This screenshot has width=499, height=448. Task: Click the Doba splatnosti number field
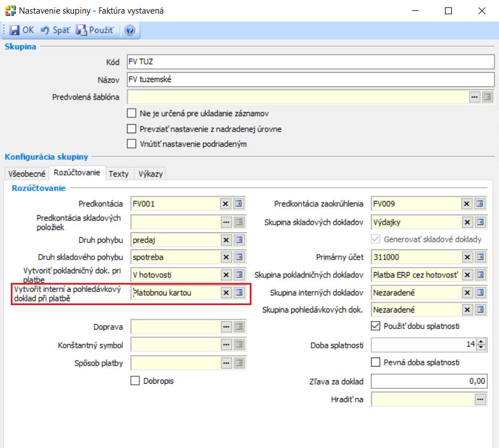[x=423, y=345]
